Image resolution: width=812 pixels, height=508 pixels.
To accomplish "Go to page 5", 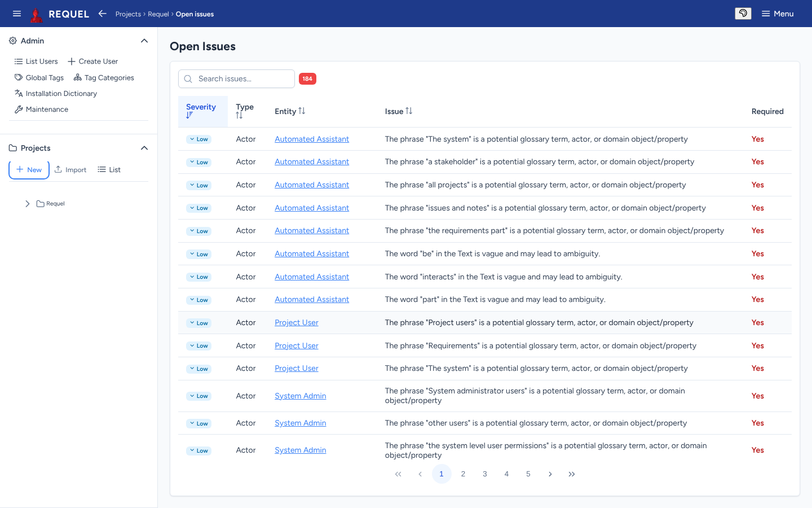I will tap(528, 474).
